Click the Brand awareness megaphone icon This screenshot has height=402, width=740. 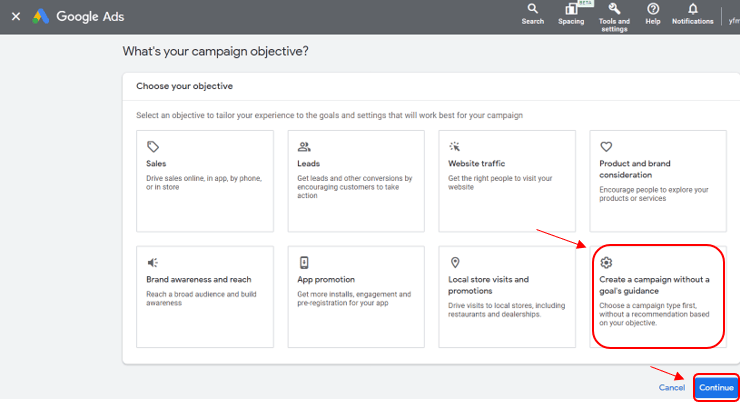(153, 262)
